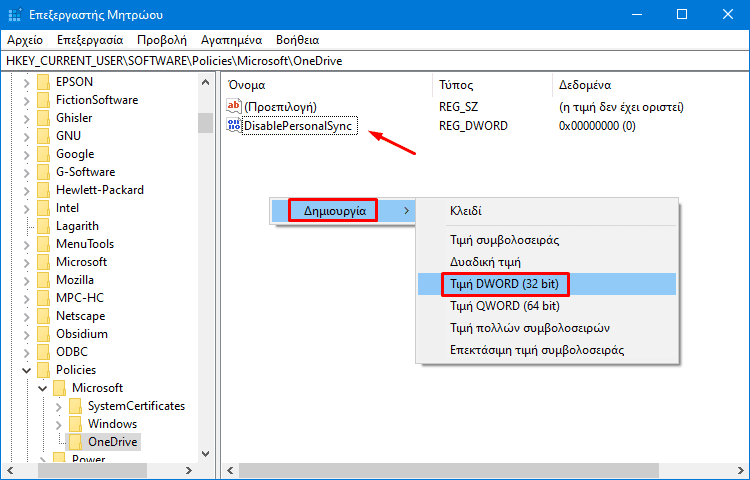Click the Mozilla folder icon

(x=44, y=280)
